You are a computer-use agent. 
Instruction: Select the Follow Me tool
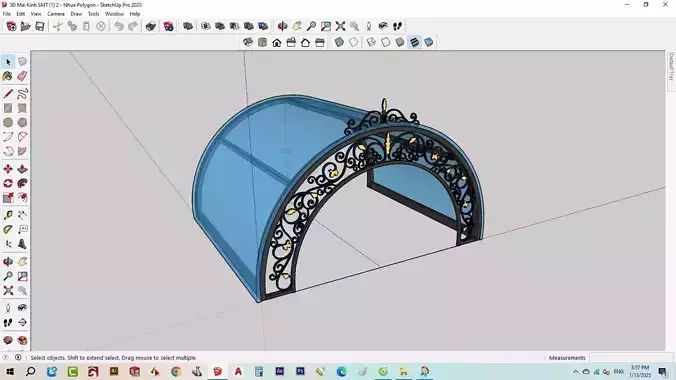coord(22,183)
